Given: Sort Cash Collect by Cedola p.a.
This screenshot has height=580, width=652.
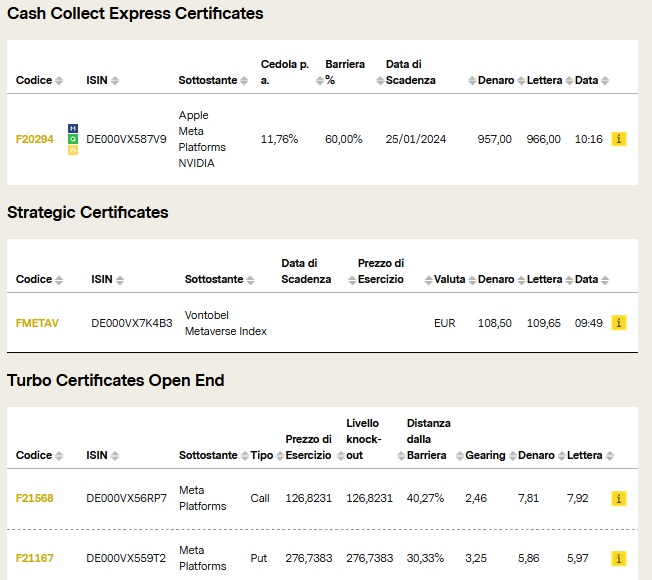Looking at the screenshot, I should (x=319, y=81).
